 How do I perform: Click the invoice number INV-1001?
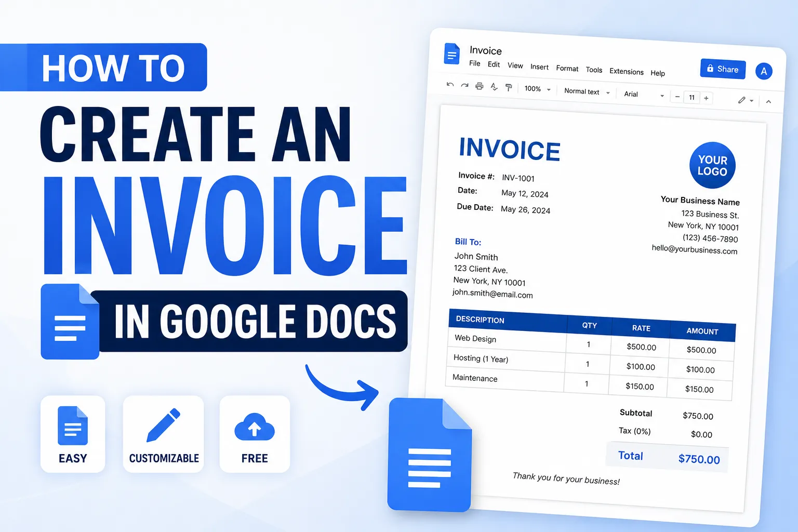[x=518, y=178]
